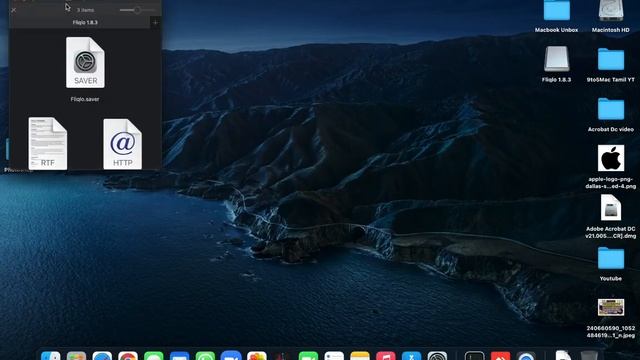Click the Youtube folder name label

point(611,279)
